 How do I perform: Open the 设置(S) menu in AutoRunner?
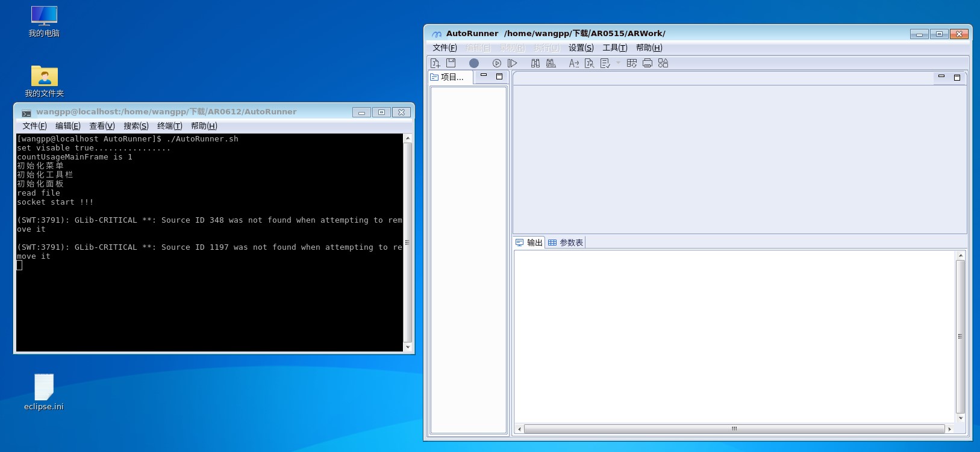pos(581,48)
